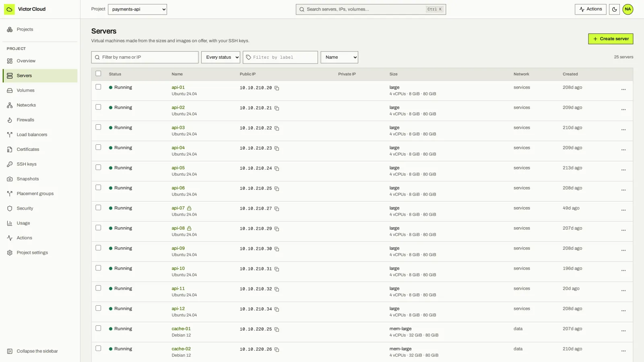Open Overview in the sidebar
This screenshot has height=362, width=644.
40,61
